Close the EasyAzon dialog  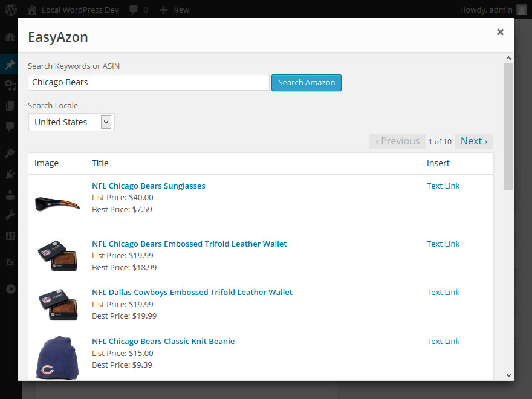500,32
